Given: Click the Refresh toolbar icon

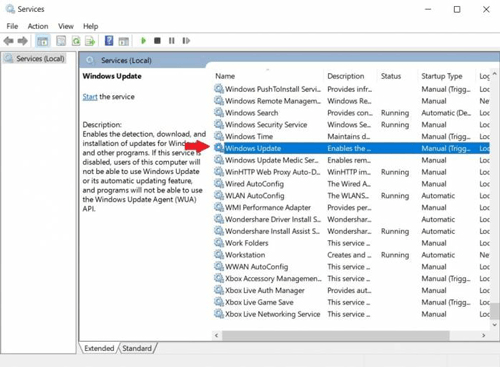Looking at the screenshot, I should tap(76, 41).
